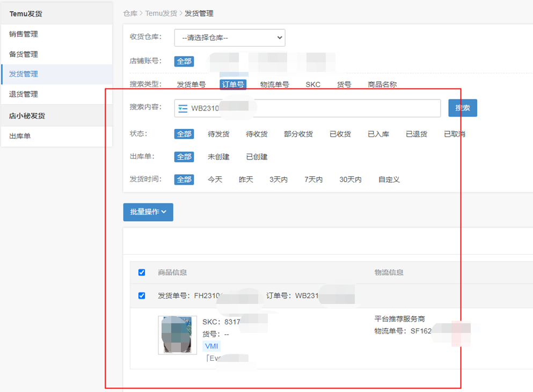Filter status by 已取消
This screenshot has width=533, height=392.
[x=455, y=134]
